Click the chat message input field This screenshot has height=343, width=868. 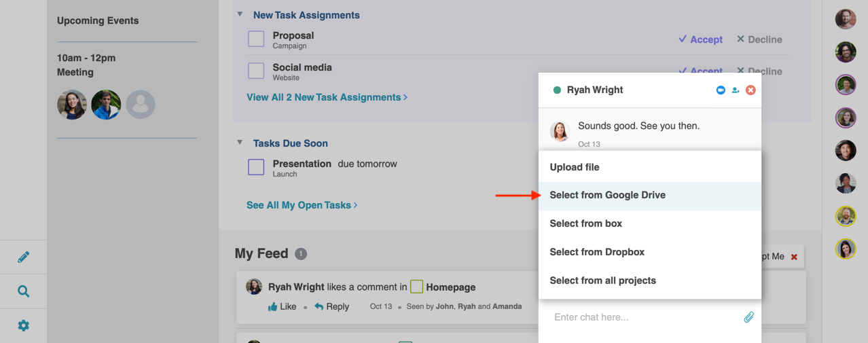(x=638, y=317)
